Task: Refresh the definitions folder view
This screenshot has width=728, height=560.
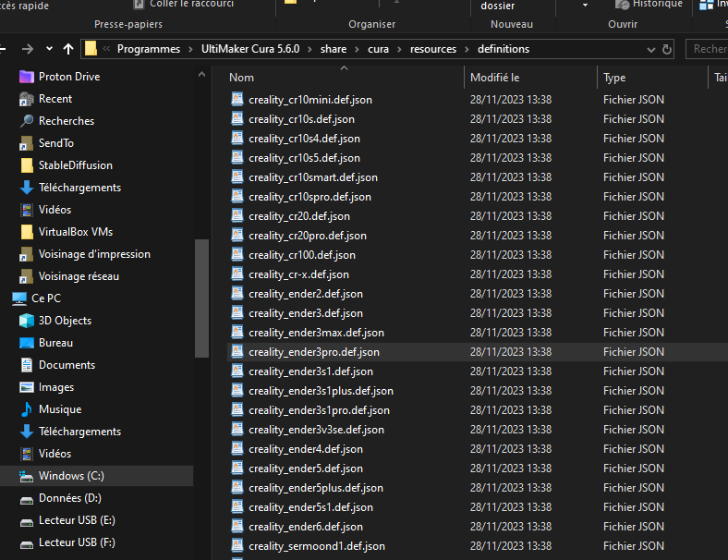Action: point(667,49)
